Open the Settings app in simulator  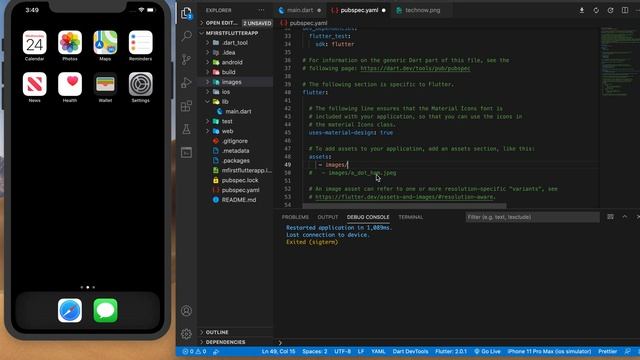tap(140, 84)
